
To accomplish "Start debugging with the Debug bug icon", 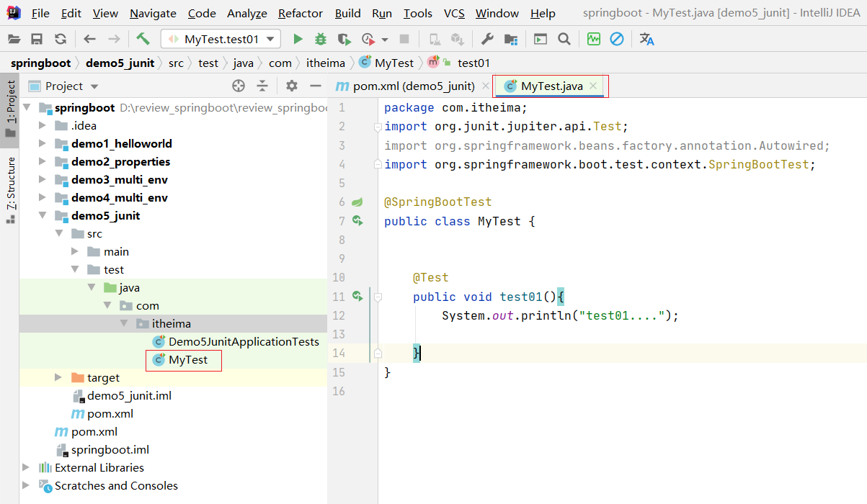I will (321, 40).
